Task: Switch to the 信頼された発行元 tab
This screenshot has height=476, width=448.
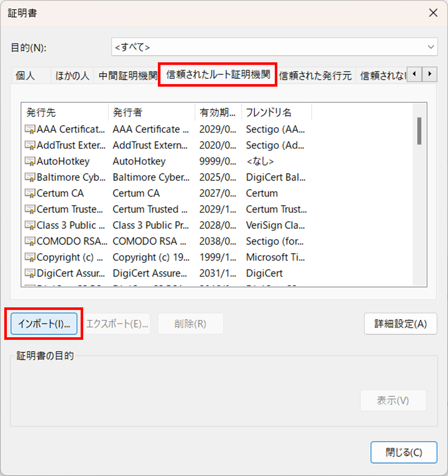Action: 315,76
